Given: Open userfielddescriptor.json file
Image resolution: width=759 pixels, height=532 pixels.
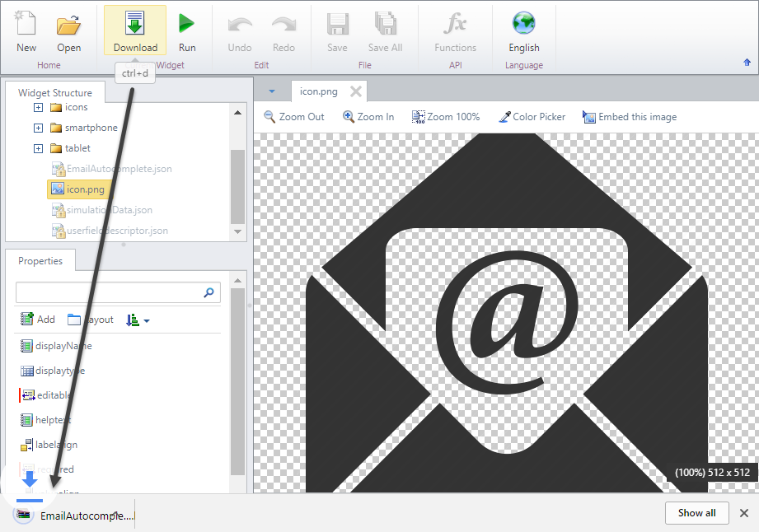Looking at the screenshot, I should click(x=110, y=231).
